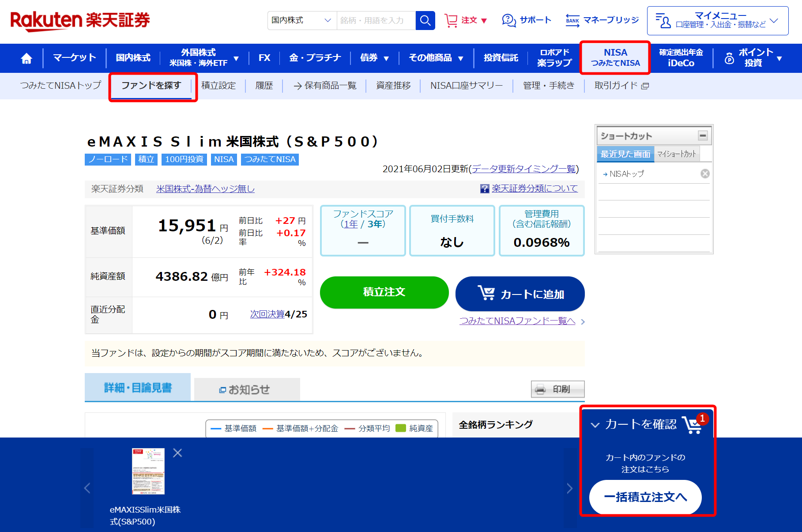Open 米国株式-為替ヘッジ無し category link
Screen dimensions: 802x532
(x=205, y=189)
